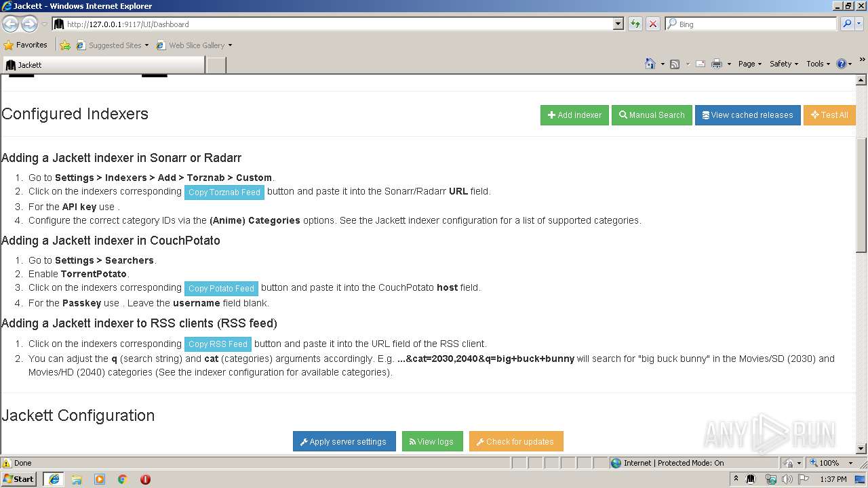Open the Home icon in command bar
Viewport: 868px width, 488px height.
650,64
